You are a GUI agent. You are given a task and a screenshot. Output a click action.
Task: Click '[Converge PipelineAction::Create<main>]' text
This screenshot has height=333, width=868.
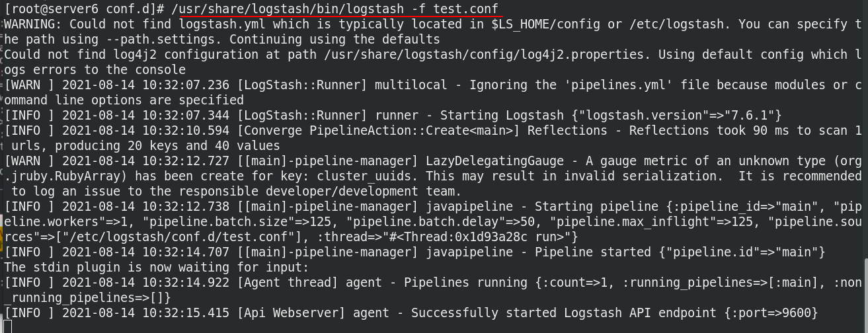pyautogui.click(x=378, y=130)
